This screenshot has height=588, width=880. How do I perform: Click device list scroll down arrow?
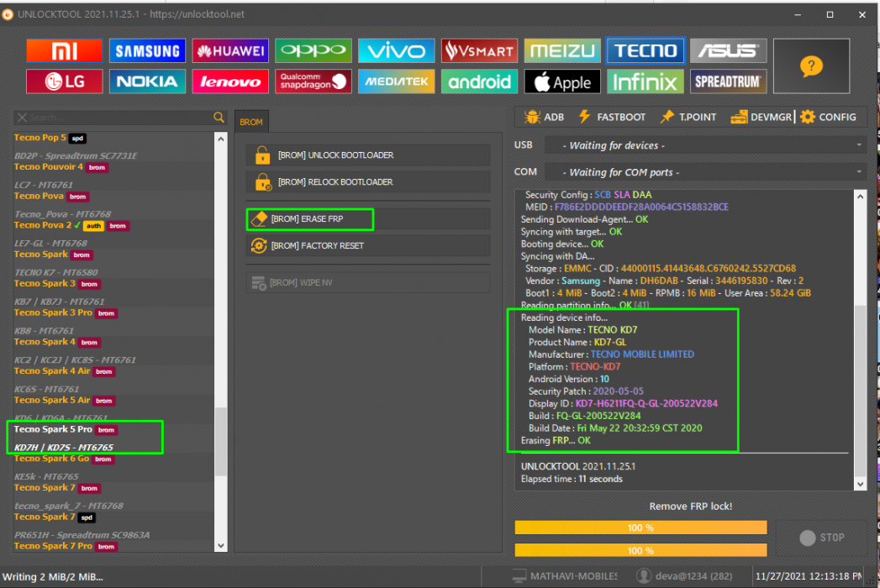(x=220, y=545)
